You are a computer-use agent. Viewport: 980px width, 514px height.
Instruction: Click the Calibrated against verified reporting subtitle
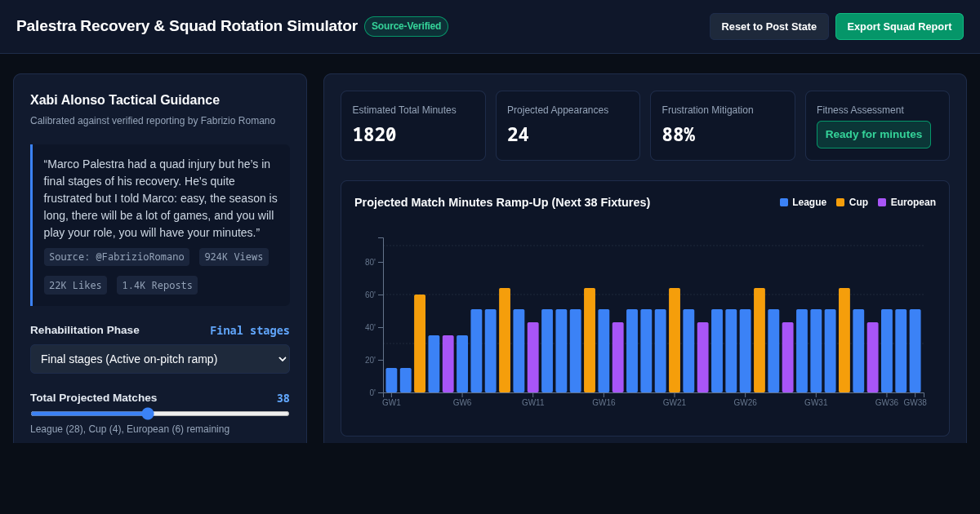coord(153,121)
